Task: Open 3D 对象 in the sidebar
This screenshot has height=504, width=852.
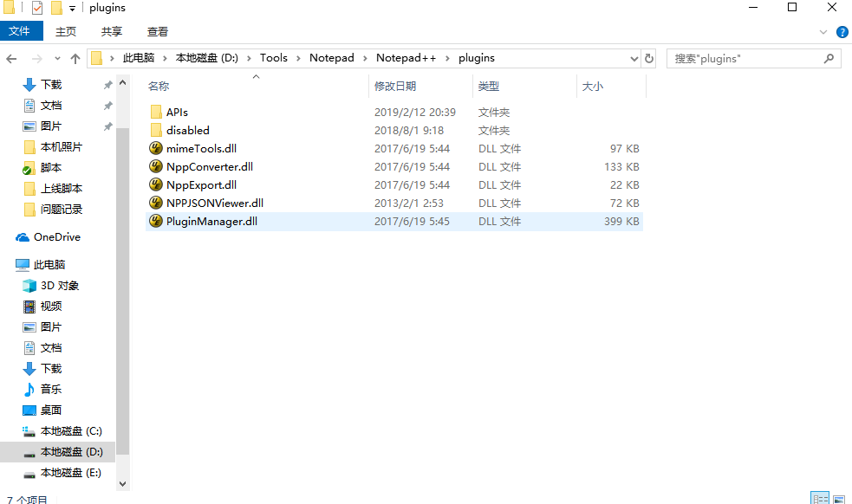Action: click(50, 286)
